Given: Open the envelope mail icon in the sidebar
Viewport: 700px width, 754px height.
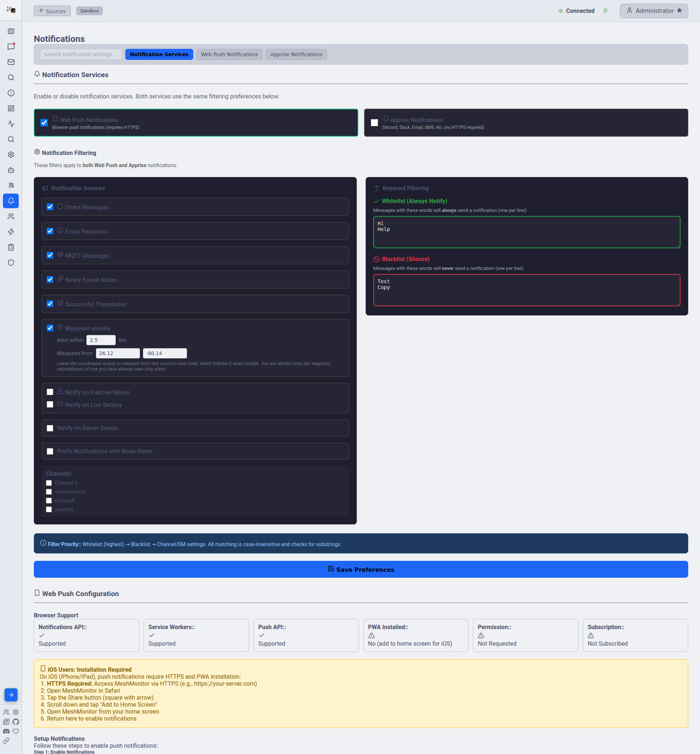Looking at the screenshot, I should (x=11, y=62).
